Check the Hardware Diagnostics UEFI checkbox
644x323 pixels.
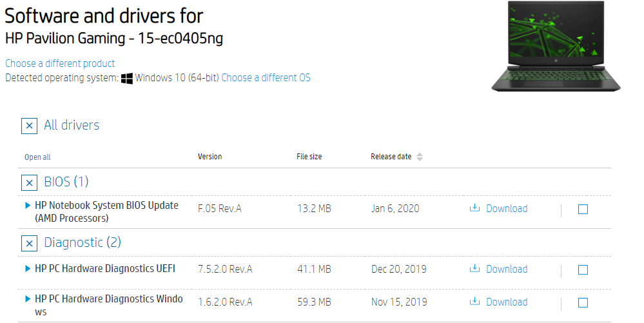[583, 269]
